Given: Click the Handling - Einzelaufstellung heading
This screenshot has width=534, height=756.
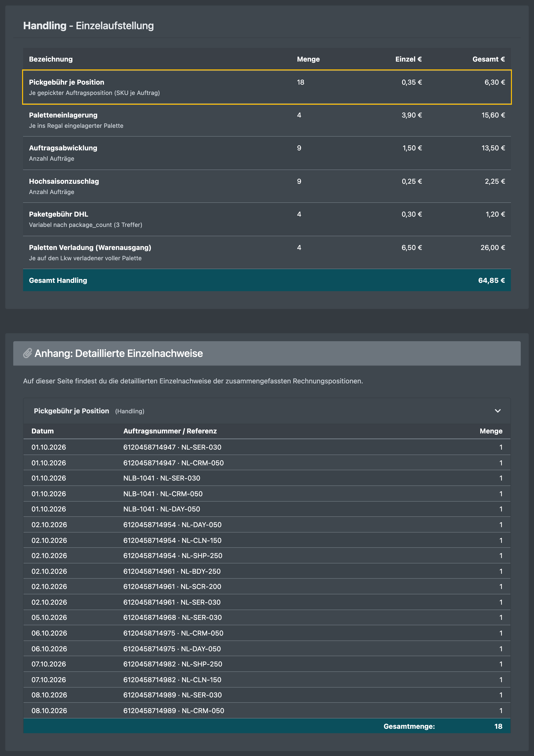Looking at the screenshot, I should coord(88,26).
